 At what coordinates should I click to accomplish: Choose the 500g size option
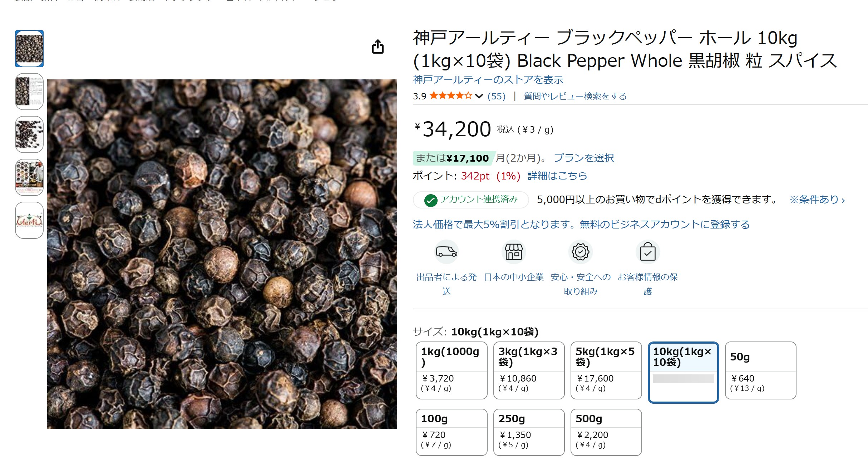[606, 432]
